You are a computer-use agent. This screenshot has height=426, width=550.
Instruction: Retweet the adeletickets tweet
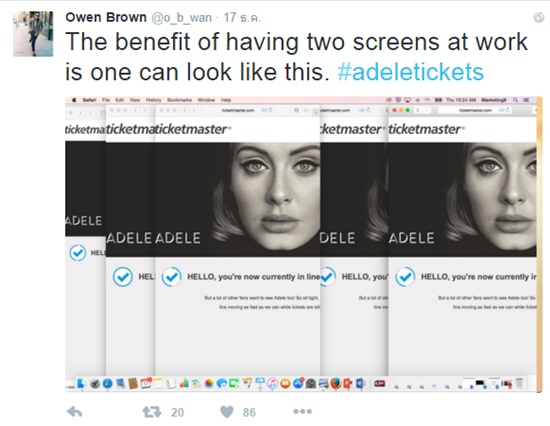tap(151, 412)
